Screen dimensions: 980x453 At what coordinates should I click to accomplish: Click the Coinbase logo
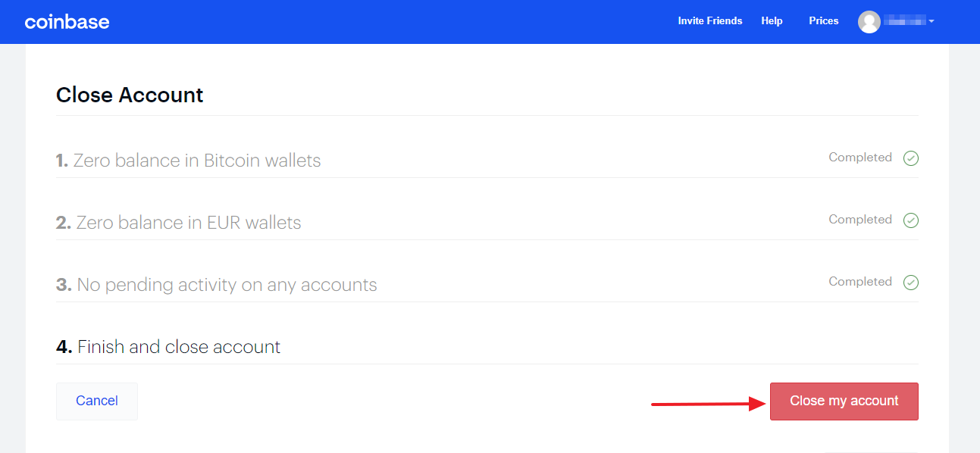point(67,21)
